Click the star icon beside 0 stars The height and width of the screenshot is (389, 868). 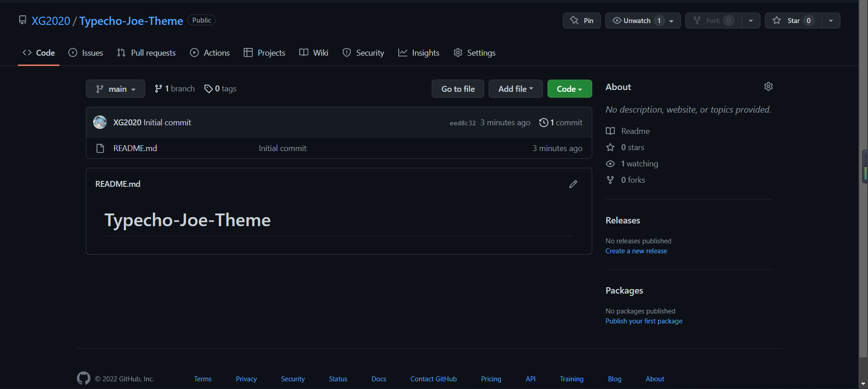click(610, 147)
